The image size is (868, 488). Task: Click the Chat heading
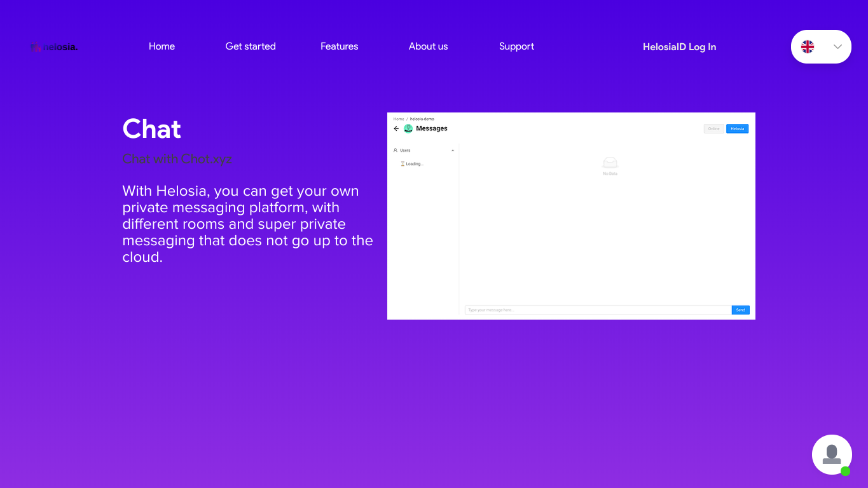151,129
